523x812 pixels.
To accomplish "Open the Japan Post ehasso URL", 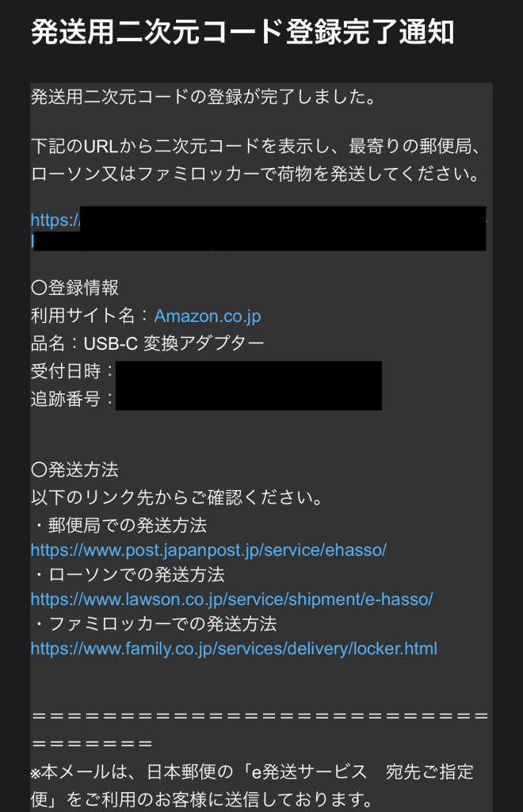I will click(x=208, y=550).
